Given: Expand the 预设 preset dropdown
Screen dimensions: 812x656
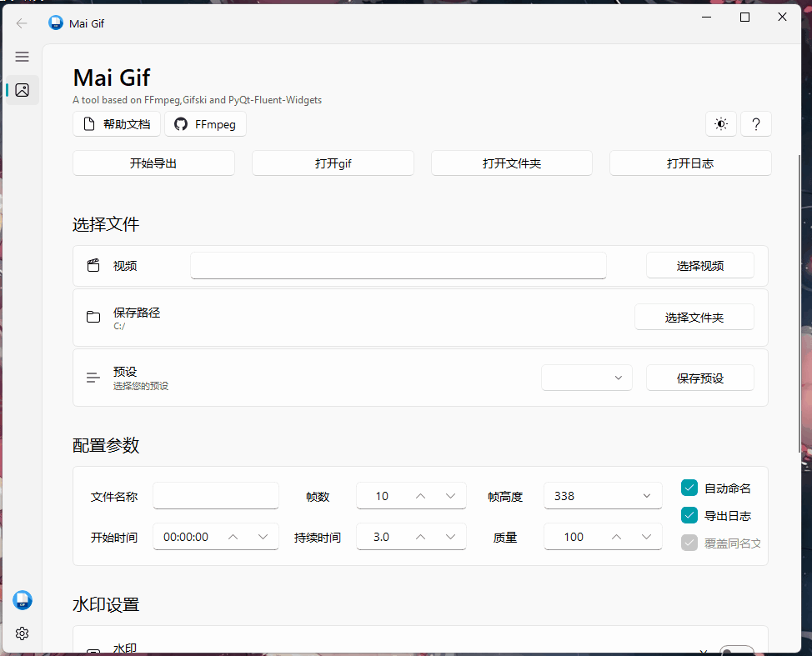Looking at the screenshot, I should coord(587,378).
